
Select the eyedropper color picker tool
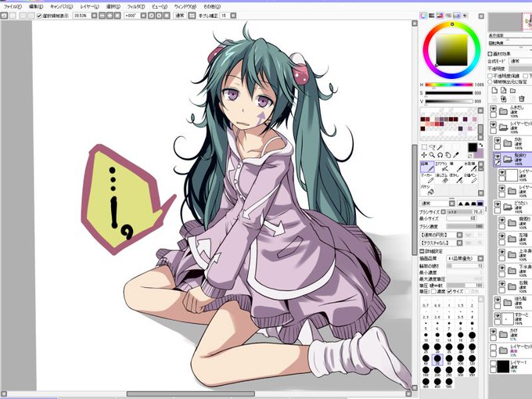[456, 155]
